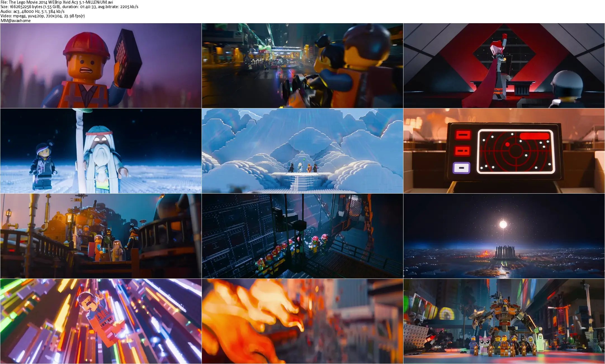Select the pirate ship deck scene thumbnail

101,236
